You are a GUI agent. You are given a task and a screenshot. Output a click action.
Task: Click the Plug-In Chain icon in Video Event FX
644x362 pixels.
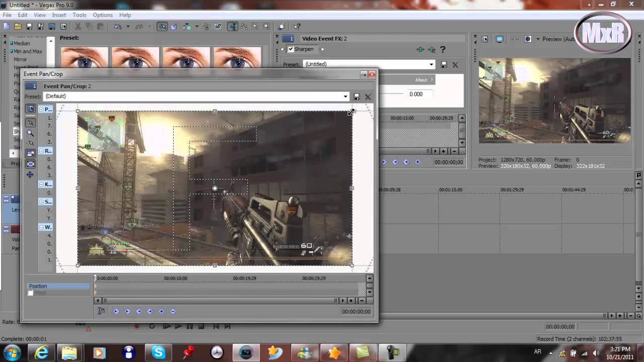point(421,49)
